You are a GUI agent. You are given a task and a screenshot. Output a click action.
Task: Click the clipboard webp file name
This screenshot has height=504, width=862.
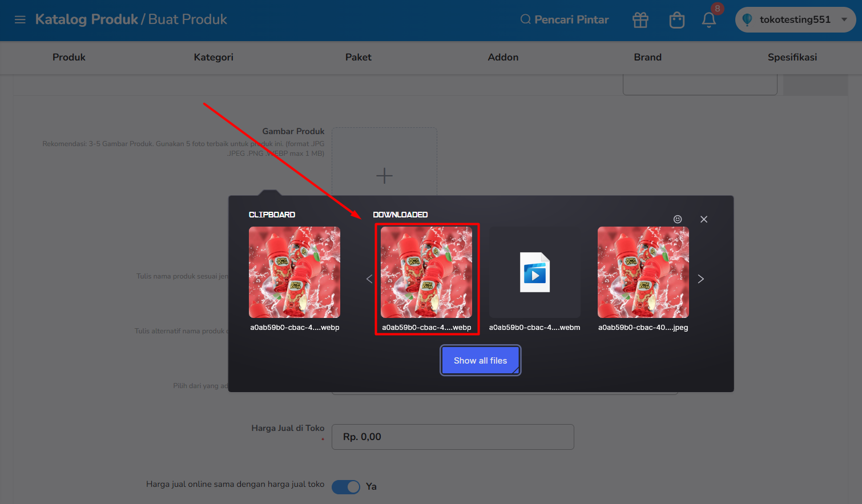[x=295, y=328]
